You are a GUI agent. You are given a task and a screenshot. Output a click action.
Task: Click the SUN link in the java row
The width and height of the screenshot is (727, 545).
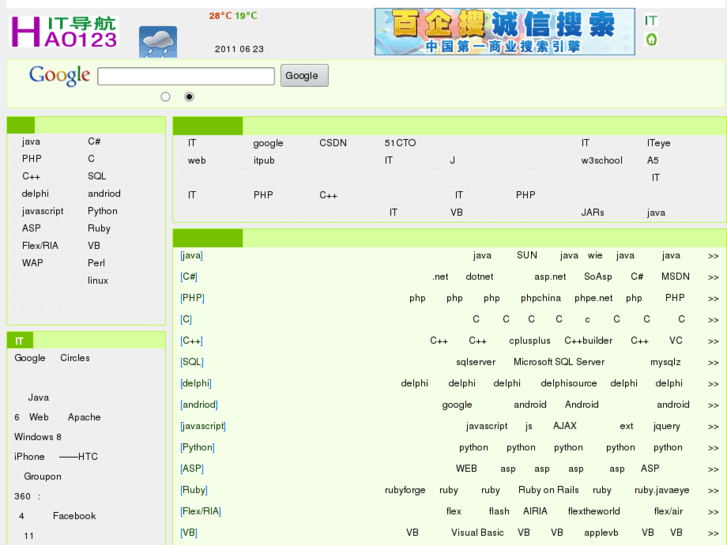coord(527,255)
